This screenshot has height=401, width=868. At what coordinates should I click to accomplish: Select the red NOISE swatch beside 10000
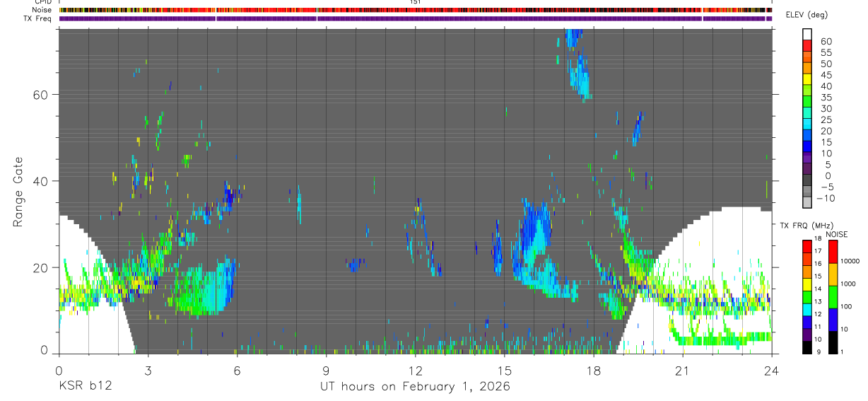833,252
